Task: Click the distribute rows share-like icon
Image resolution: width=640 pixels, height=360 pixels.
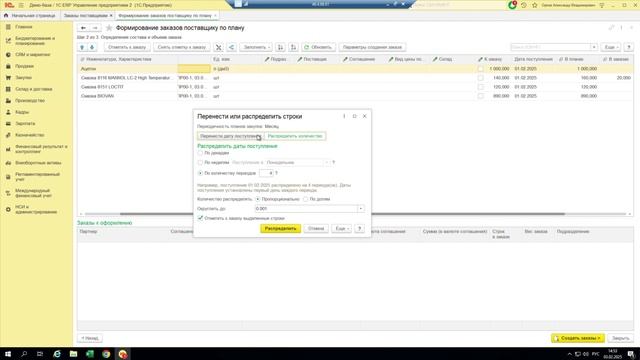Action: click(x=231, y=47)
